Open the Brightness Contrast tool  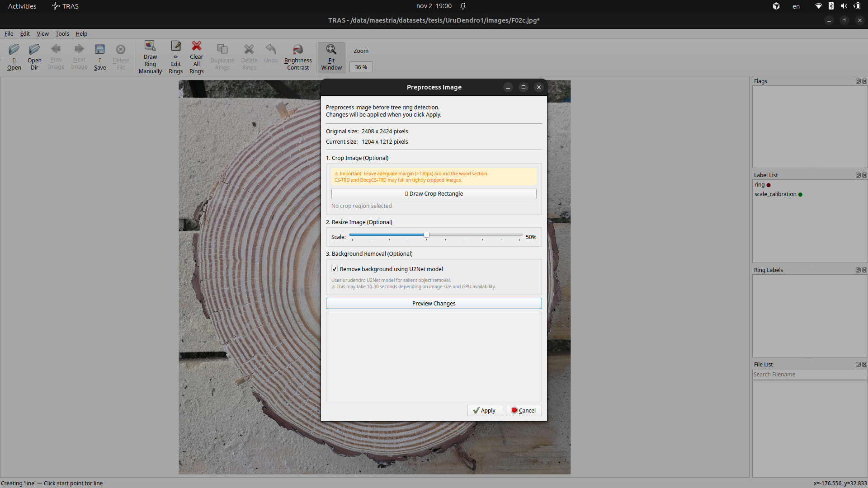[x=297, y=57]
